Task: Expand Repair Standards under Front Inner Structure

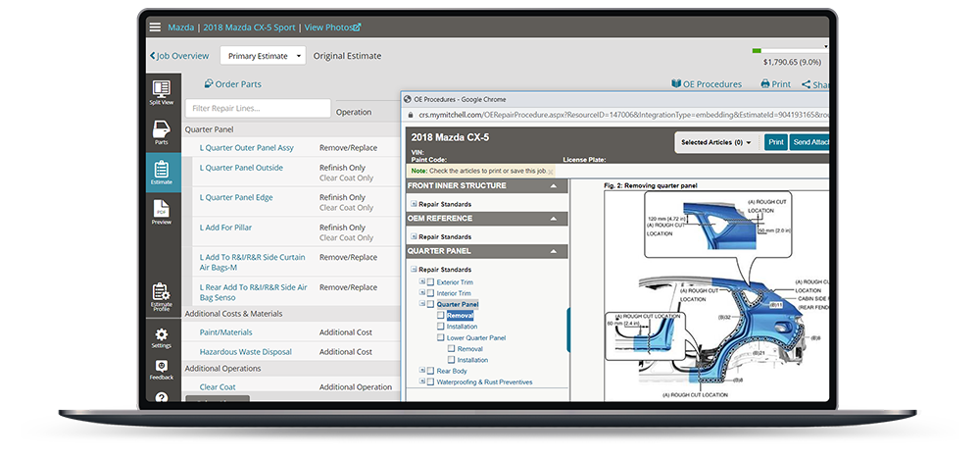Action: pyautogui.click(x=414, y=204)
